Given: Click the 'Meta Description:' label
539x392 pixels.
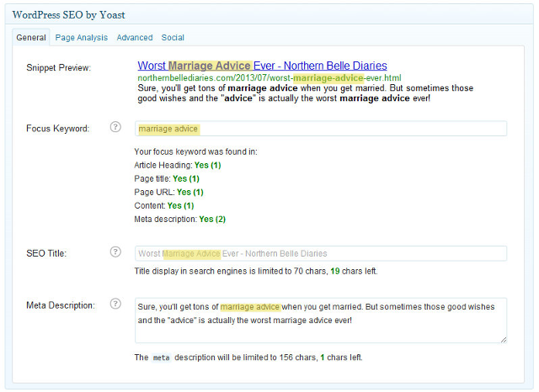Looking at the screenshot, I should tap(61, 305).
